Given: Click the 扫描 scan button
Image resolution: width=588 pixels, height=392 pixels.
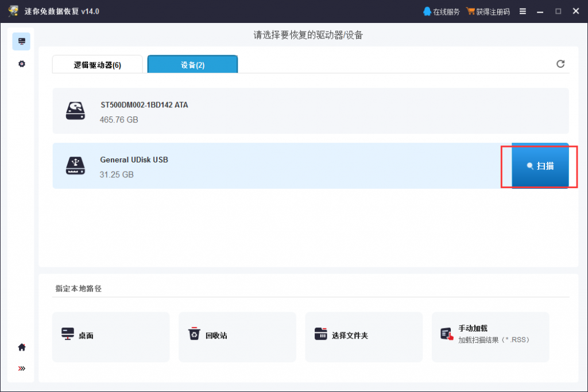Looking at the screenshot, I should tap(540, 166).
